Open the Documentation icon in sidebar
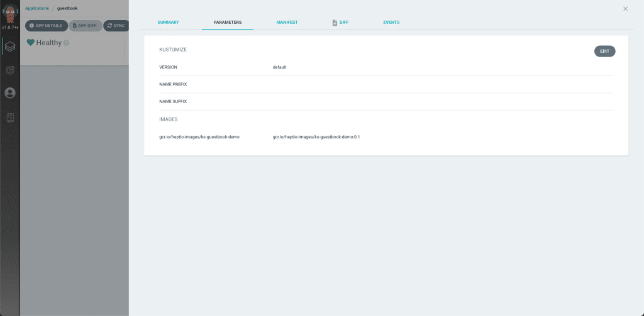This screenshot has width=644, height=316. point(10,118)
